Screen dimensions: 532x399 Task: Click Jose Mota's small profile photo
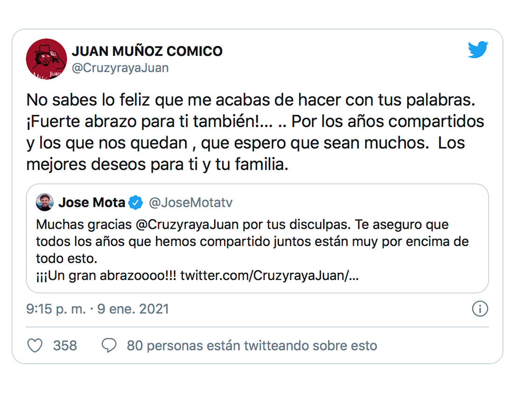45,203
